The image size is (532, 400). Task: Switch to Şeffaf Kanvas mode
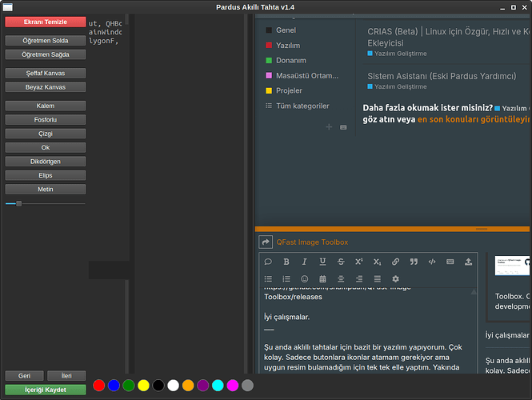45,73
